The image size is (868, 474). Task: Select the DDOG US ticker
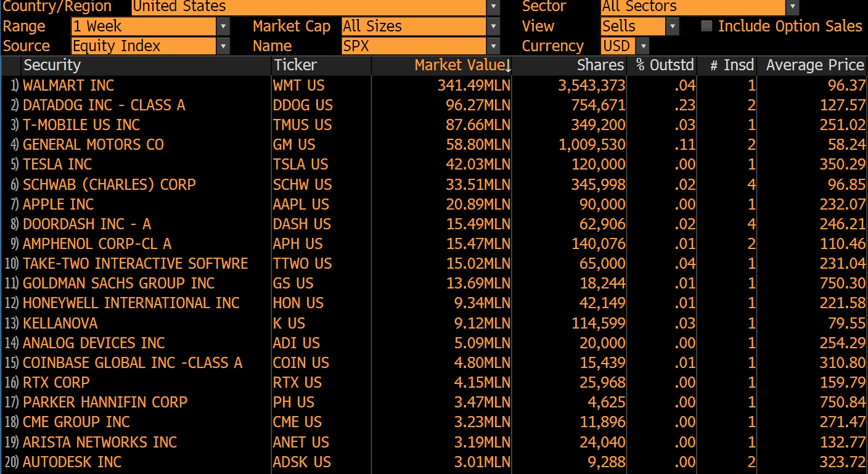[303, 105]
